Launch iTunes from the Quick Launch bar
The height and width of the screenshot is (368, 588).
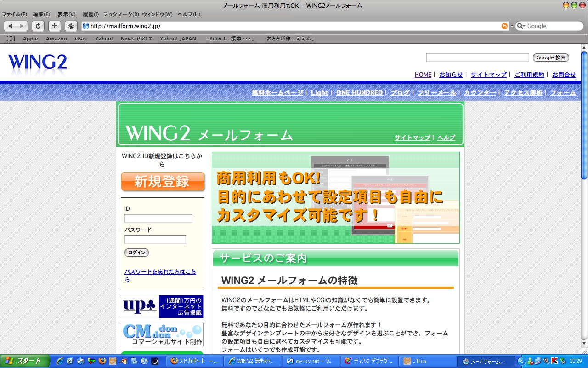[x=144, y=361]
